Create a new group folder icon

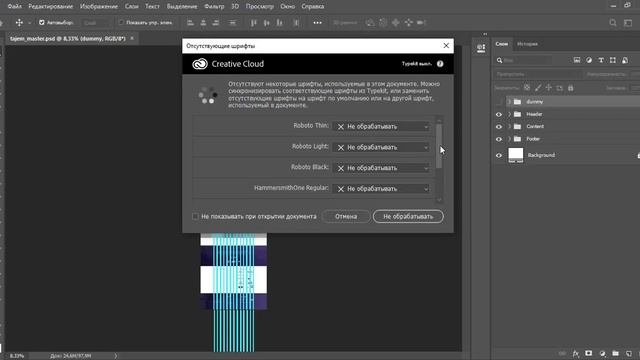coord(616,353)
